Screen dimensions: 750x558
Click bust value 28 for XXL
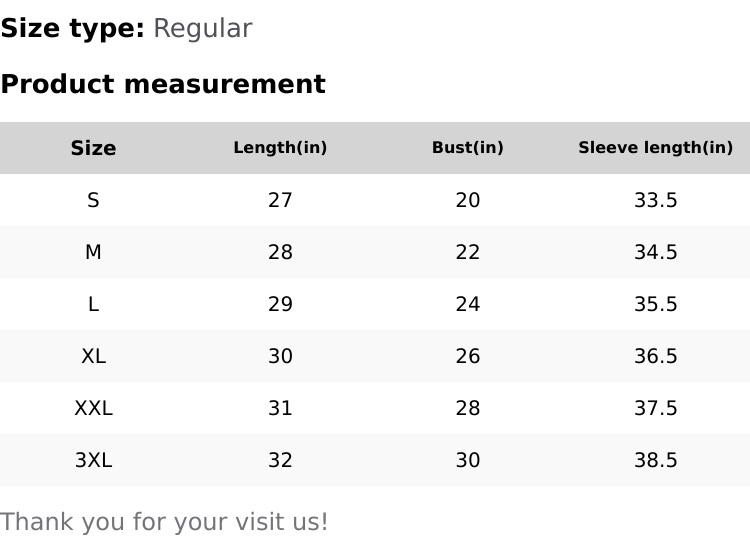(467, 408)
